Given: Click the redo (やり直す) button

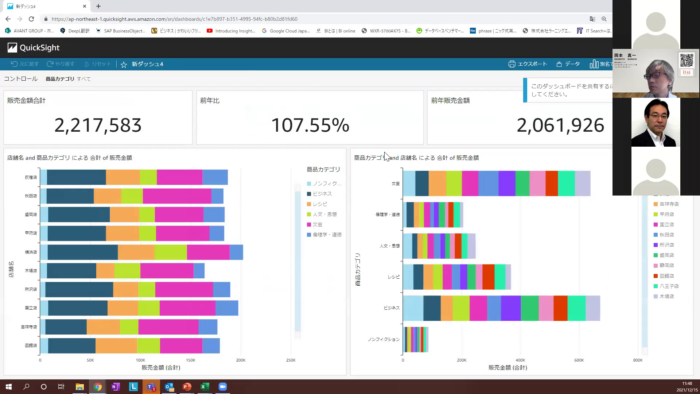Looking at the screenshot, I should pyautogui.click(x=61, y=64).
